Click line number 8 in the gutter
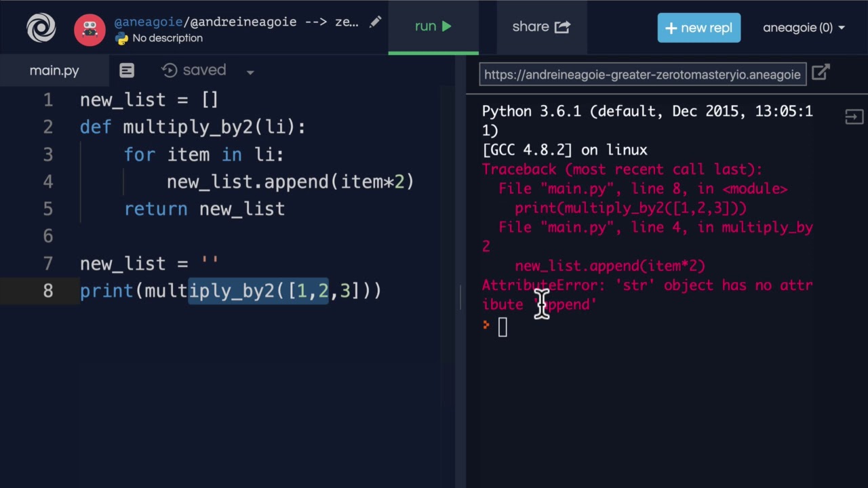Screen dimensions: 868x488 click(47, 291)
